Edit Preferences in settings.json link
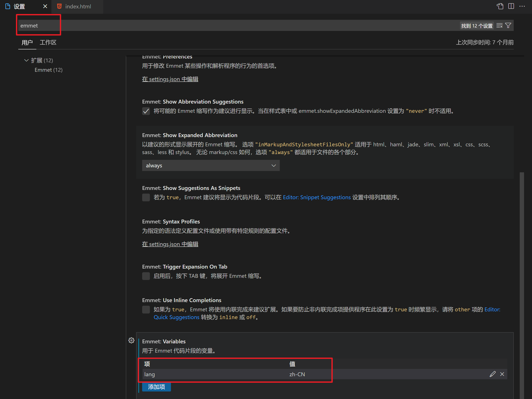The image size is (532, 399). [170, 79]
